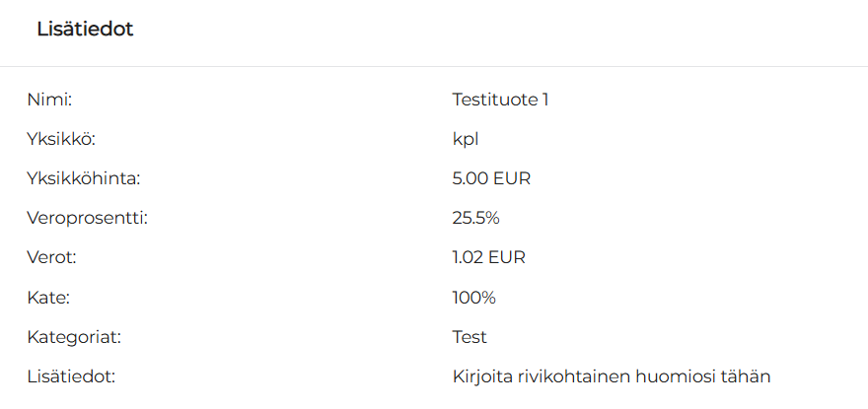Click the divider line below the Lisätiedot heading
868x409 pixels.
click(434, 67)
